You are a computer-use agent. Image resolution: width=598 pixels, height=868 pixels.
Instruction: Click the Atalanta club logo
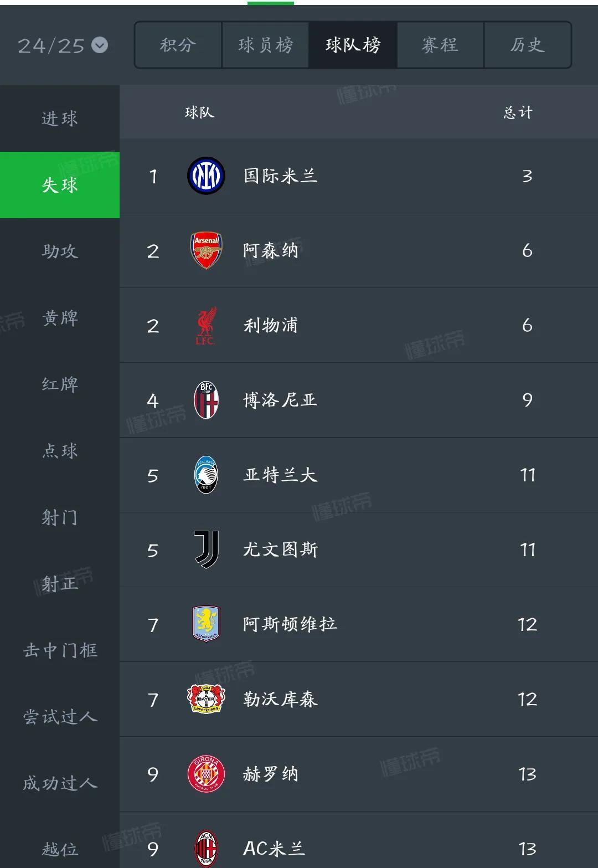206,475
